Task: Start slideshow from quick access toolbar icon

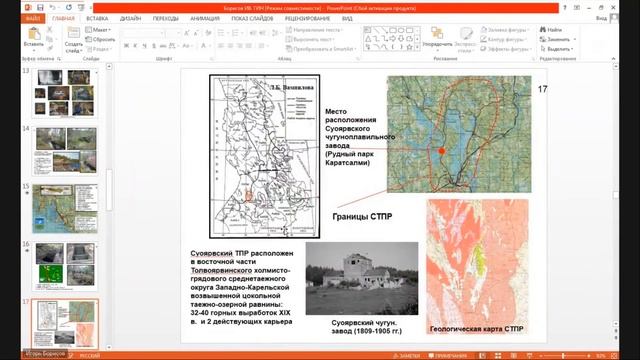Action: click(x=81, y=8)
